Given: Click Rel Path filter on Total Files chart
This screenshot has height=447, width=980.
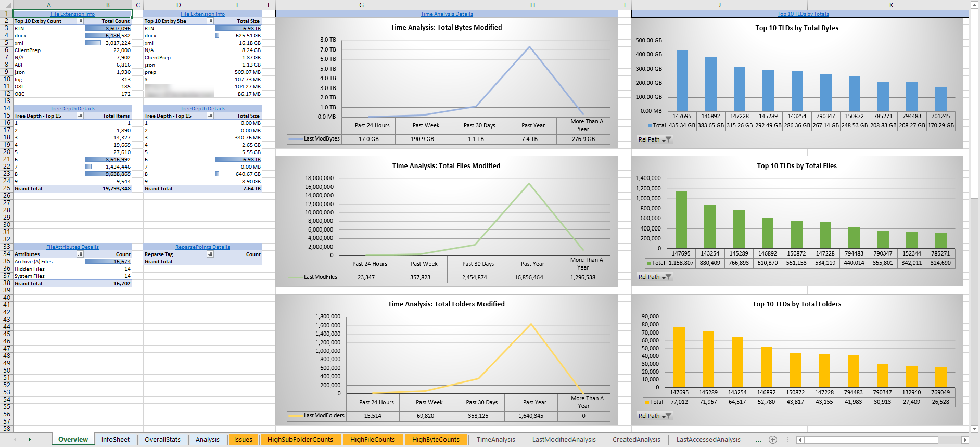Looking at the screenshot, I should [x=655, y=277].
